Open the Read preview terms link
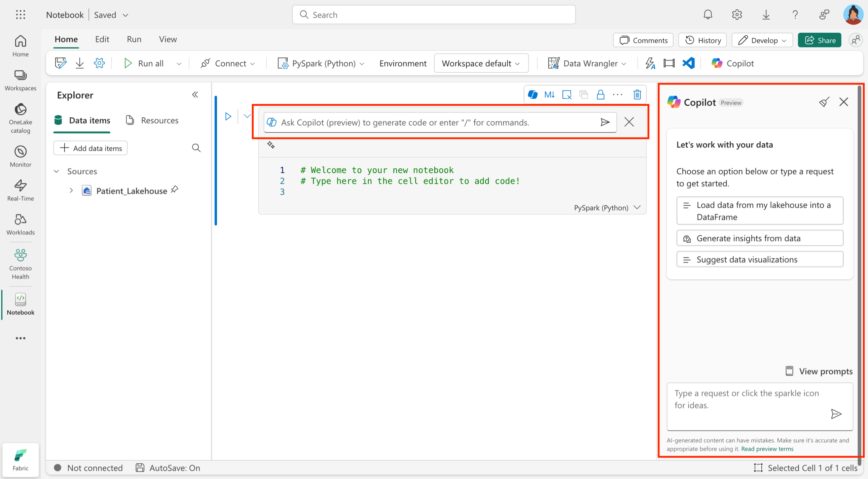 (x=767, y=449)
